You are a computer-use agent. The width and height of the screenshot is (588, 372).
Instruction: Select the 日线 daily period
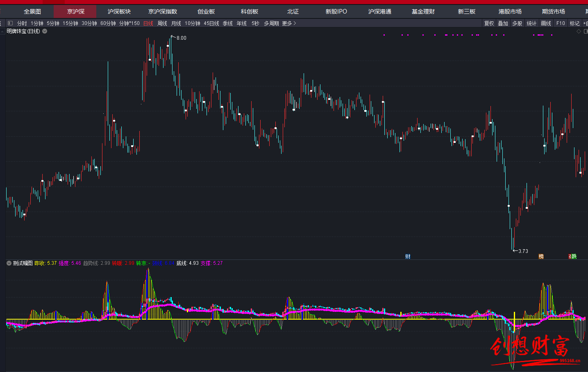pos(148,23)
